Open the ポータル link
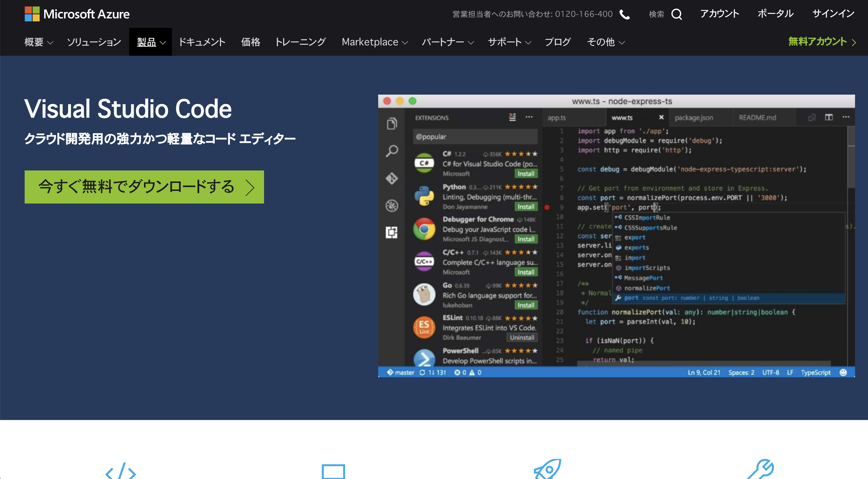The image size is (868, 479). coord(775,14)
